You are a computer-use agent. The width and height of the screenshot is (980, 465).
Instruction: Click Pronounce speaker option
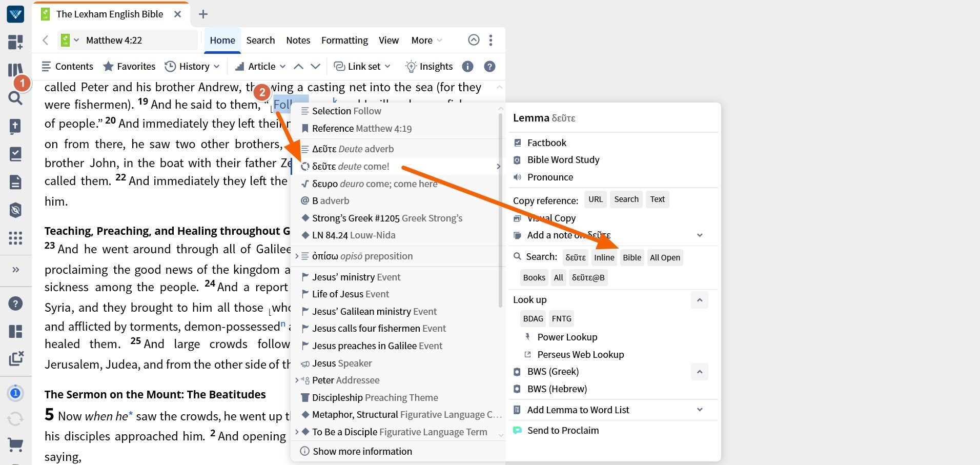point(550,177)
